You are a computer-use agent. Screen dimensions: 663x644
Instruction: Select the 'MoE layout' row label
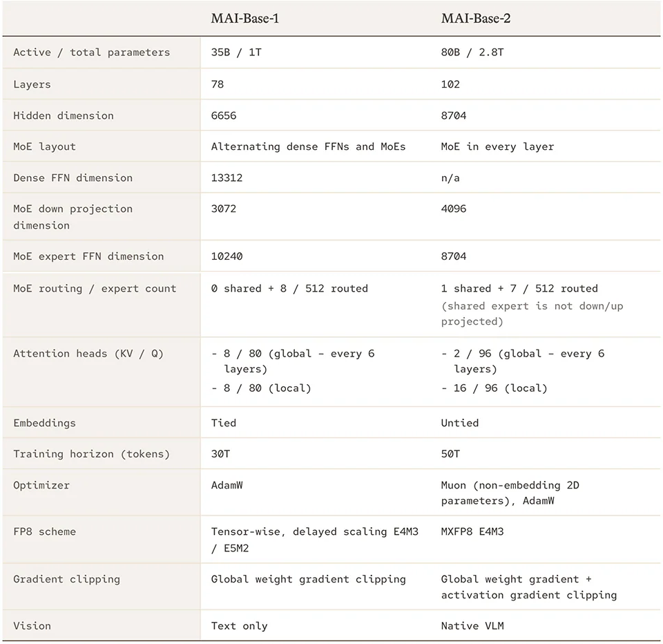click(x=44, y=146)
